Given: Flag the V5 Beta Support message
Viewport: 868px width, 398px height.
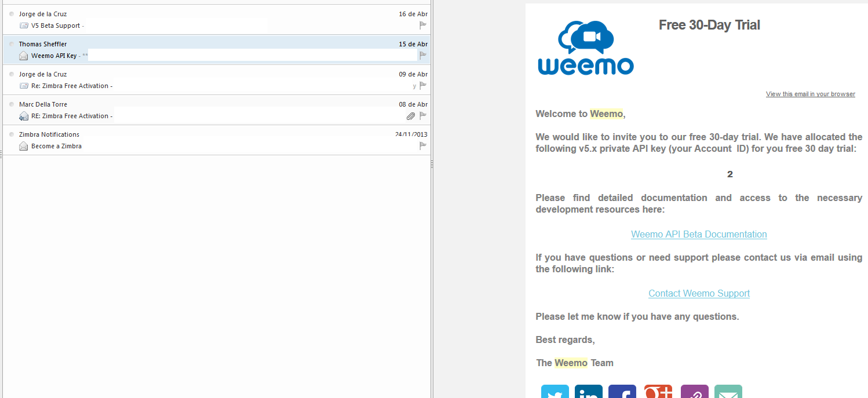Looking at the screenshot, I should coord(423,25).
